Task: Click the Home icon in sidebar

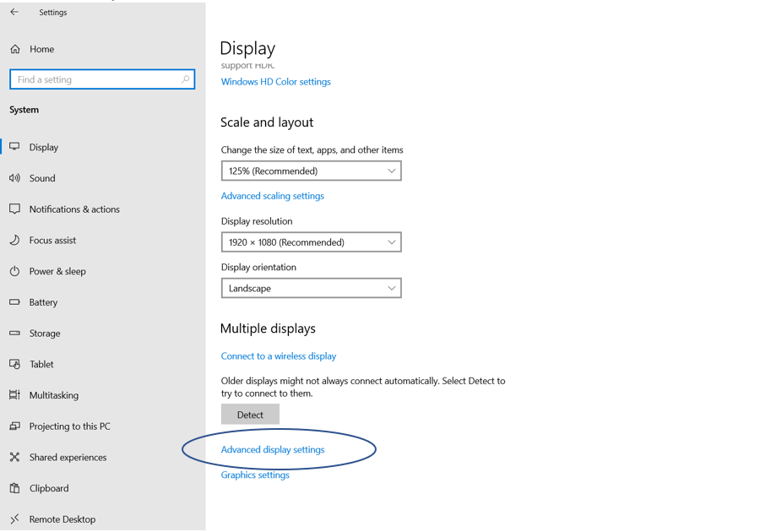Action: click(x=15, y=49)
